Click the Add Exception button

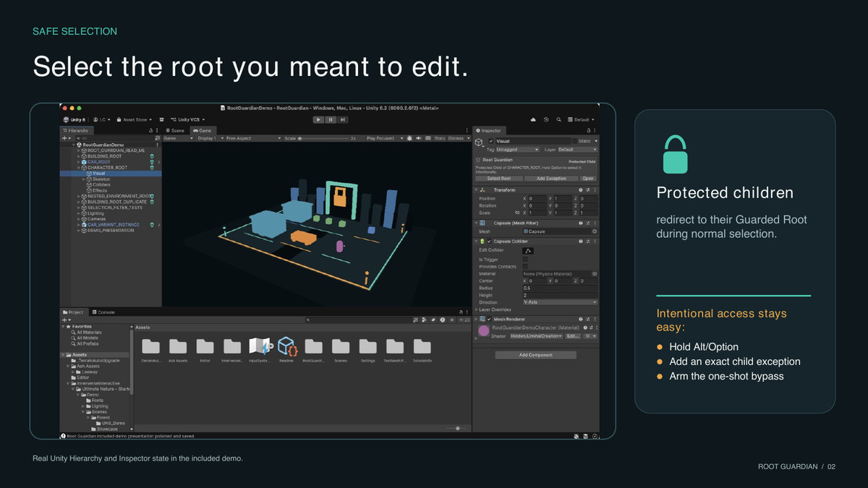tap(551, 179)
